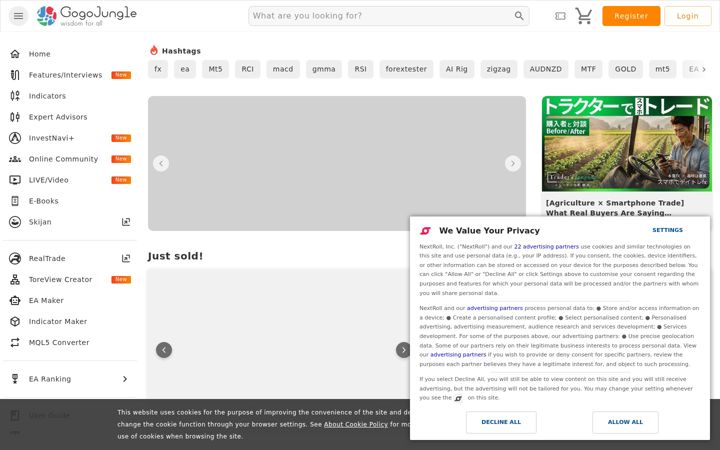Focus the search input field

(382, 16)
